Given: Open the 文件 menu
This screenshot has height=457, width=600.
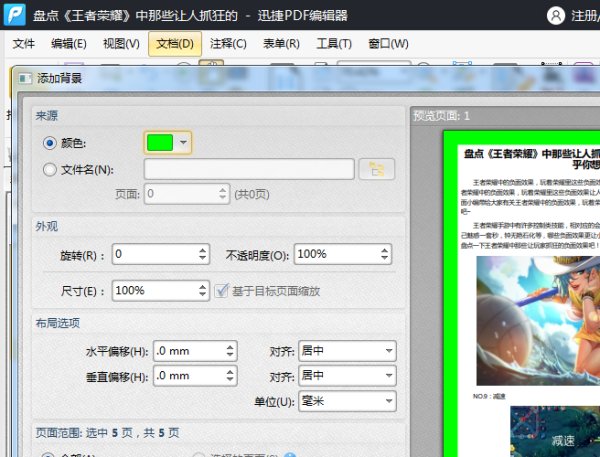Looking at the screenshot, I should pos(24,44).
